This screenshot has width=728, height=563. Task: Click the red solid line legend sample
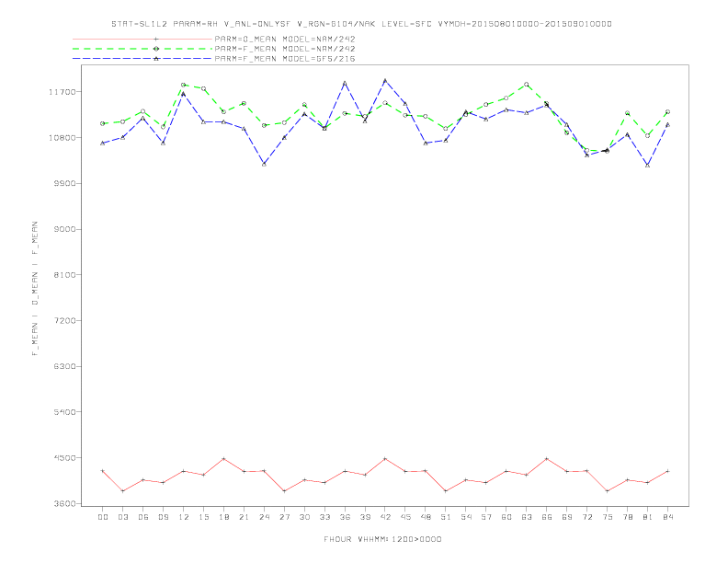coord(142,39)
